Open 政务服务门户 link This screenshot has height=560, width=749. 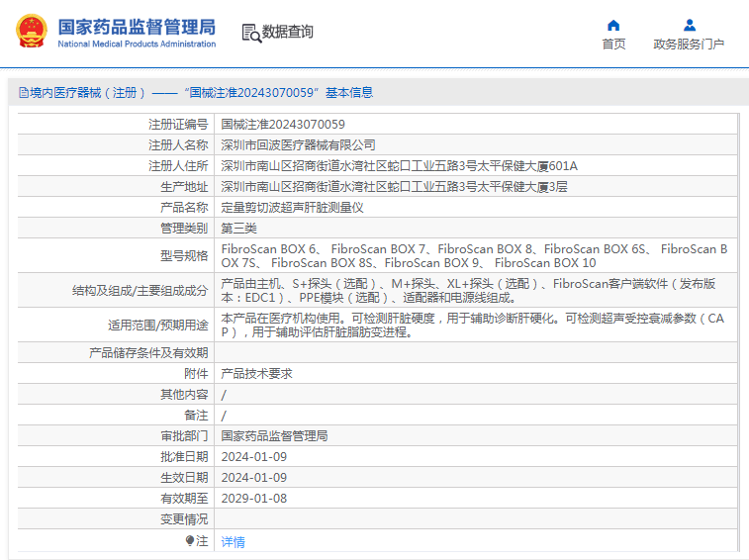689,44
